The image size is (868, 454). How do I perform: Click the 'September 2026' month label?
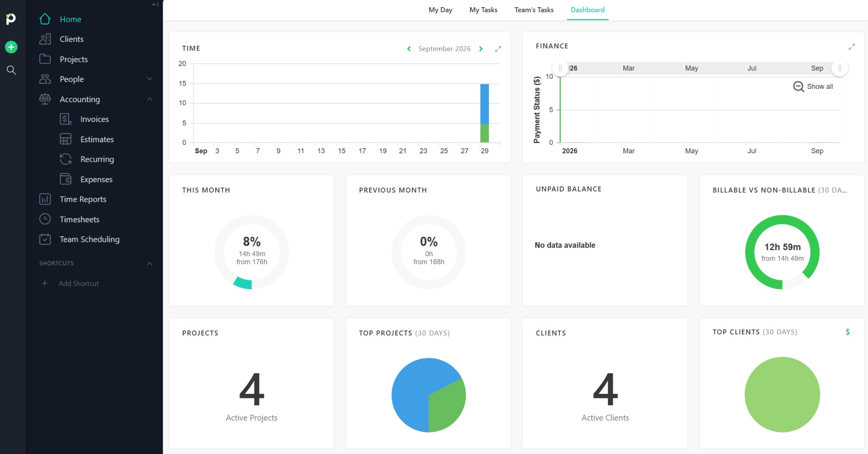[x=445, y=49]
